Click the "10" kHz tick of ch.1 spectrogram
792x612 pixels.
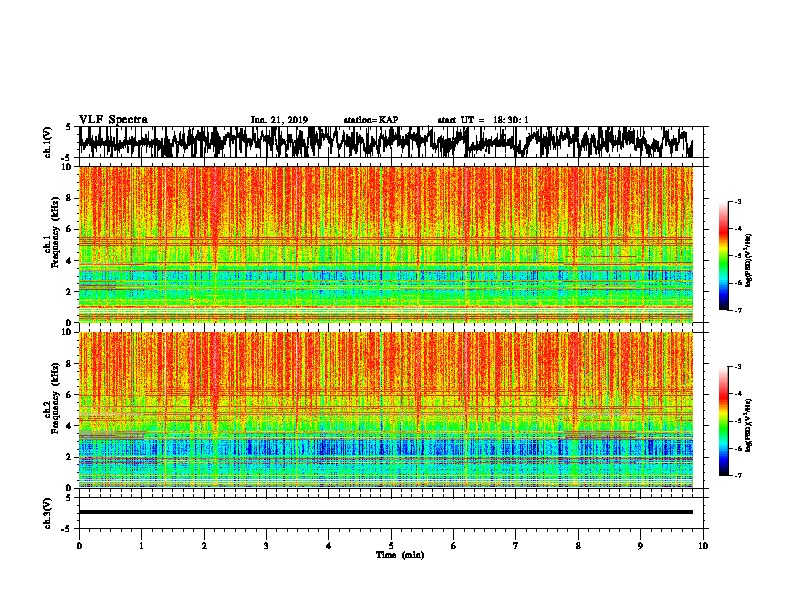click(68, 167)
